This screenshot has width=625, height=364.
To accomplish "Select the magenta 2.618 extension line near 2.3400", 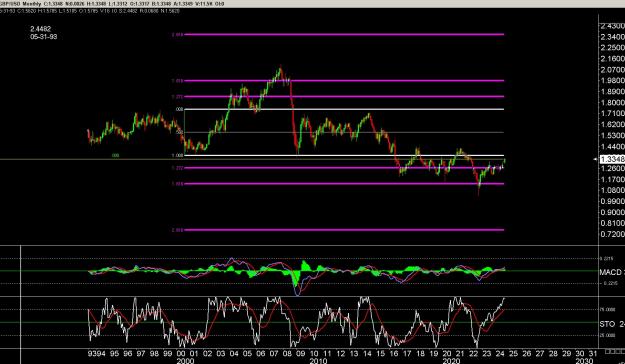I will pos(344,35).
